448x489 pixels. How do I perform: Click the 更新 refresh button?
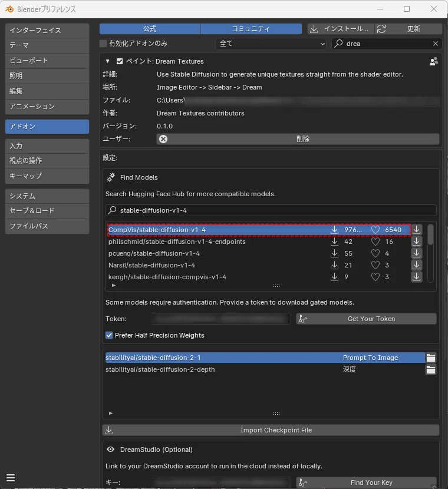pyautogui.click(x=409, y=29)
